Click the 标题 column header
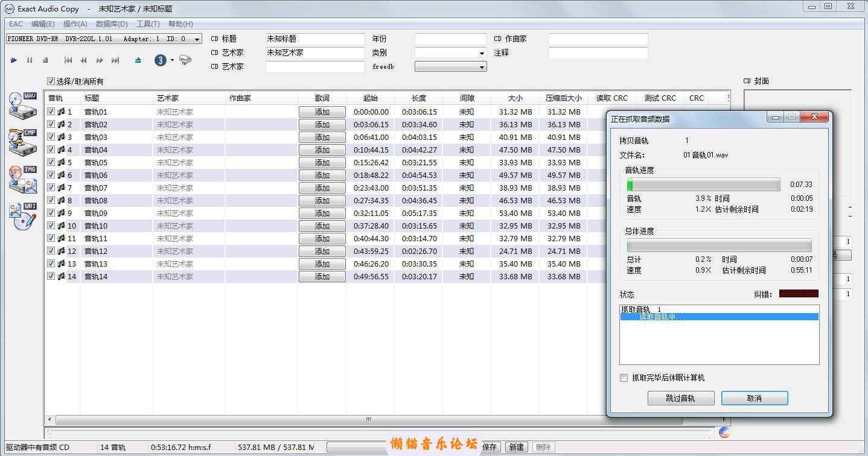This screenshot has height=456, width=868. tap(116, 98)
